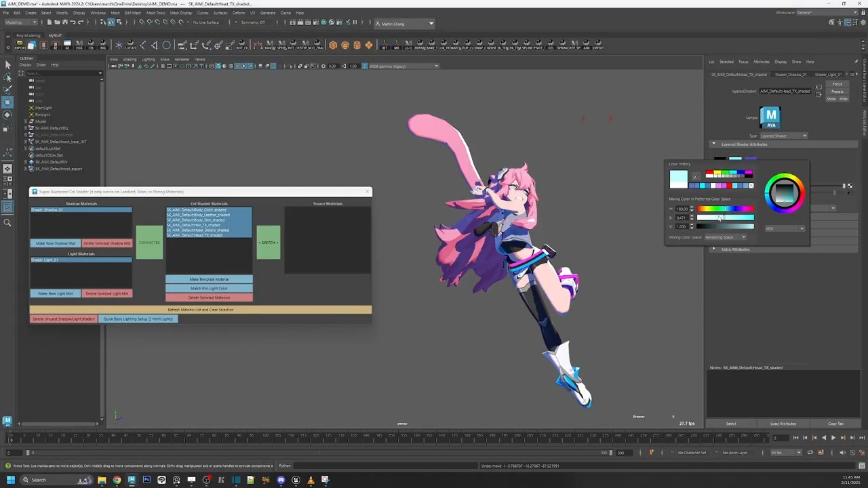Click Go to start of playback range
The width and height of the screenshot is (868, 488).
(796, 438)
